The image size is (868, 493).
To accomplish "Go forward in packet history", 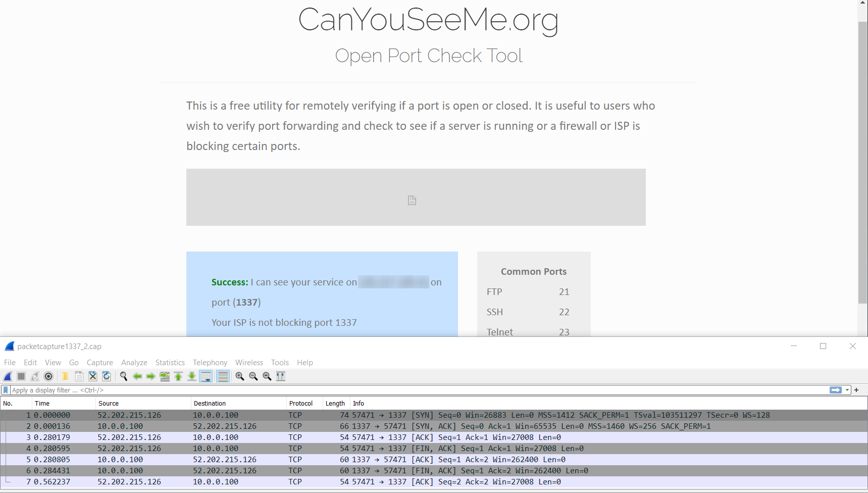I will pos(150,376).
